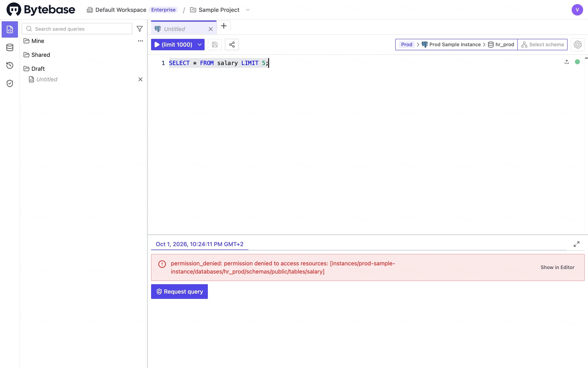Open the Untitled draft worksheet
This screenshot has width=588, height=368.
43,79
